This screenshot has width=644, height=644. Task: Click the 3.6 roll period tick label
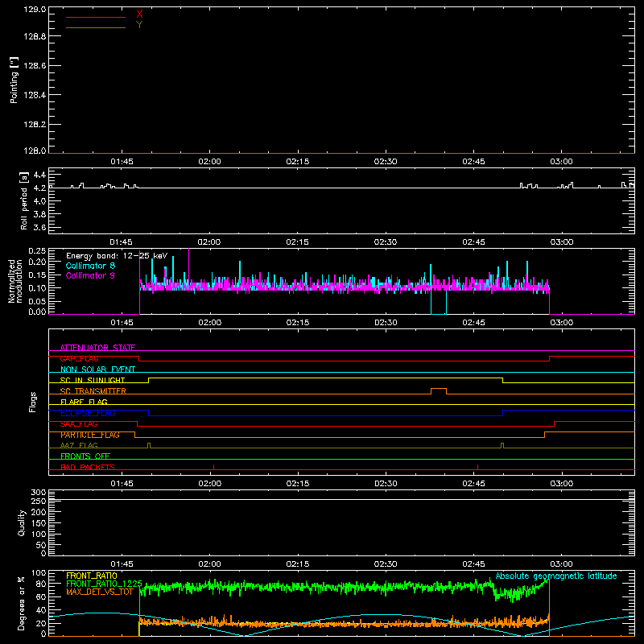tap(39, 228)
